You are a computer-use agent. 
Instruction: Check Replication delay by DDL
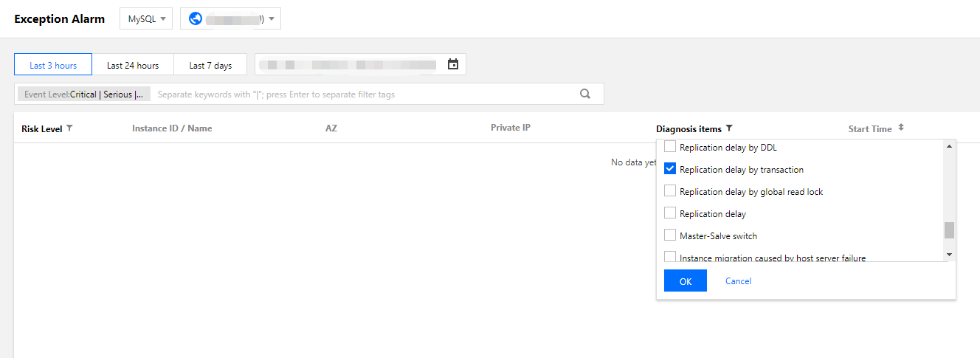670,147
